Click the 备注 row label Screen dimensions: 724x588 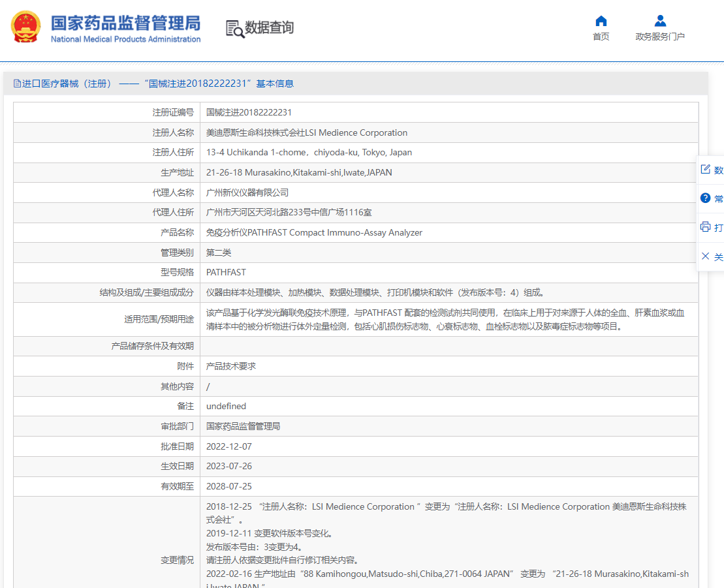point(185,406)
